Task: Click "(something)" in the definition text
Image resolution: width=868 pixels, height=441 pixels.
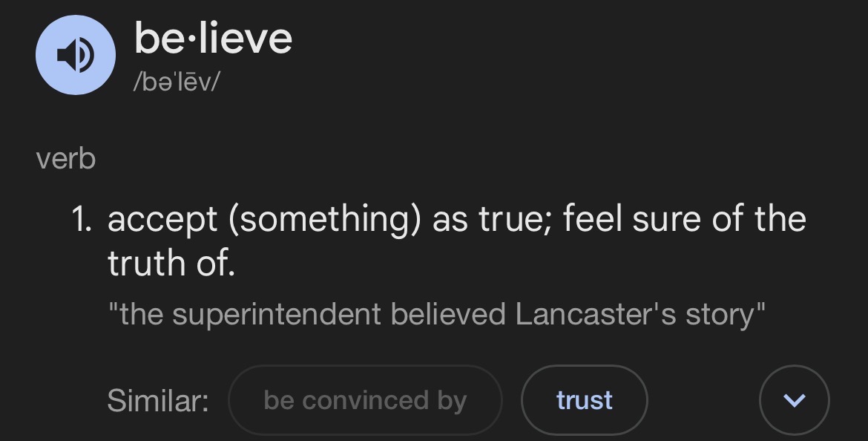Action: pos(324,220)
